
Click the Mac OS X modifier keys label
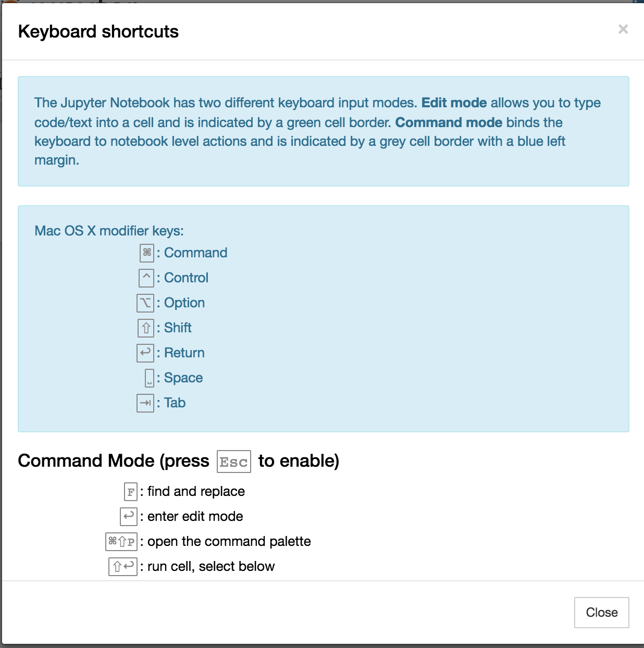tap(109, 230)
